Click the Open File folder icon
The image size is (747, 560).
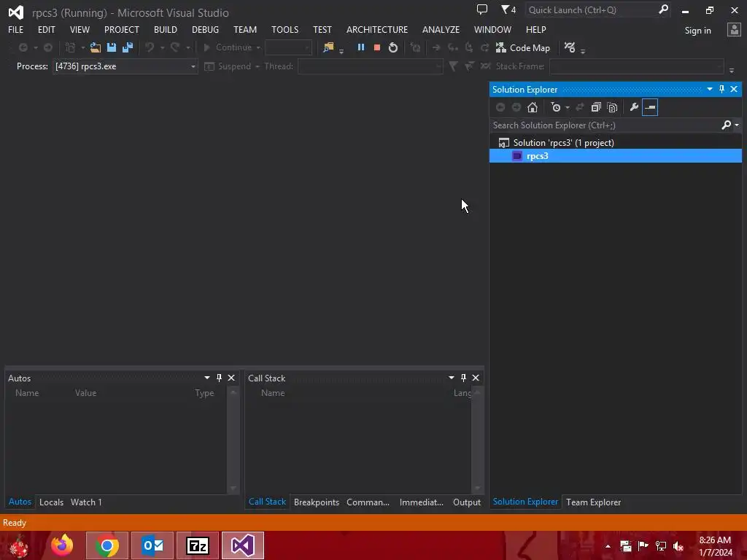pyautogui.click(x=96, y=47)
